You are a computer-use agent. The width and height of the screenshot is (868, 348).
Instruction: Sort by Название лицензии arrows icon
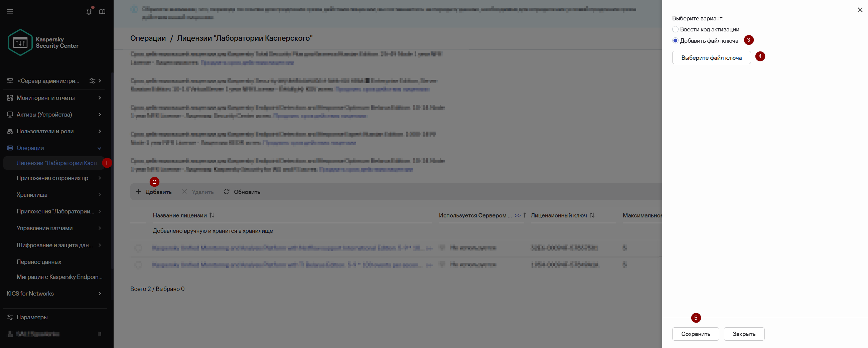[x=212, y=215]
